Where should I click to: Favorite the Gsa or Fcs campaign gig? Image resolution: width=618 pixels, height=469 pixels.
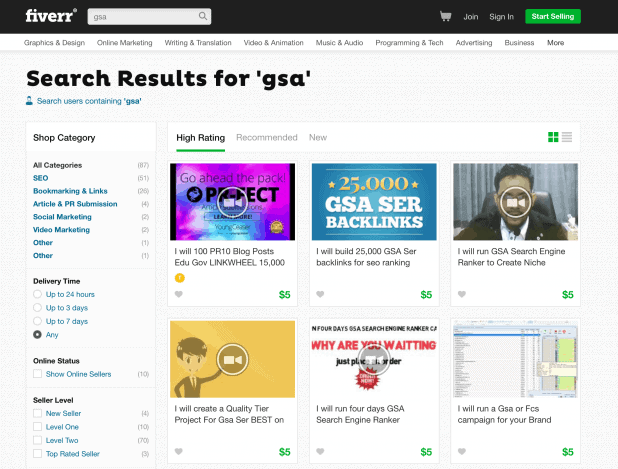coord(462,451)
